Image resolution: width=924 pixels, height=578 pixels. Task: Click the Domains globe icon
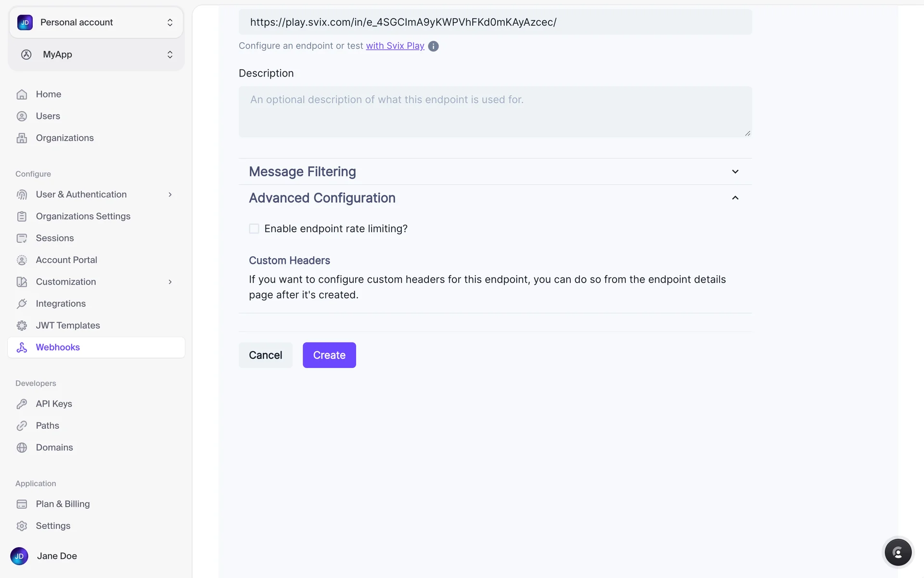[22, 447]
